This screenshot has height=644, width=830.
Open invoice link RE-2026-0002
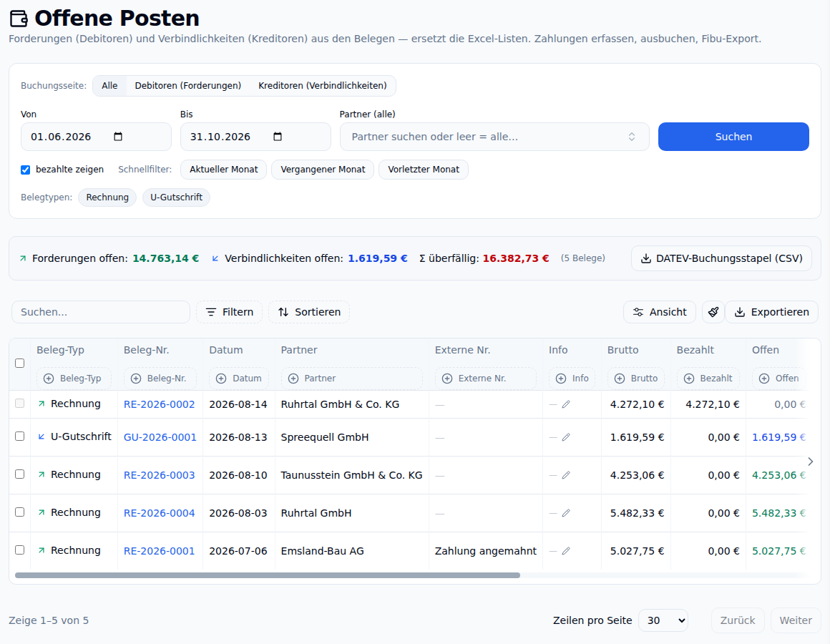160,404
